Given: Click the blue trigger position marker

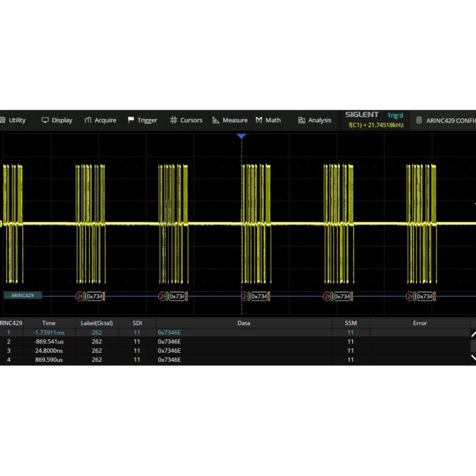Looking at the screenshot, I should tap(241, 137).
